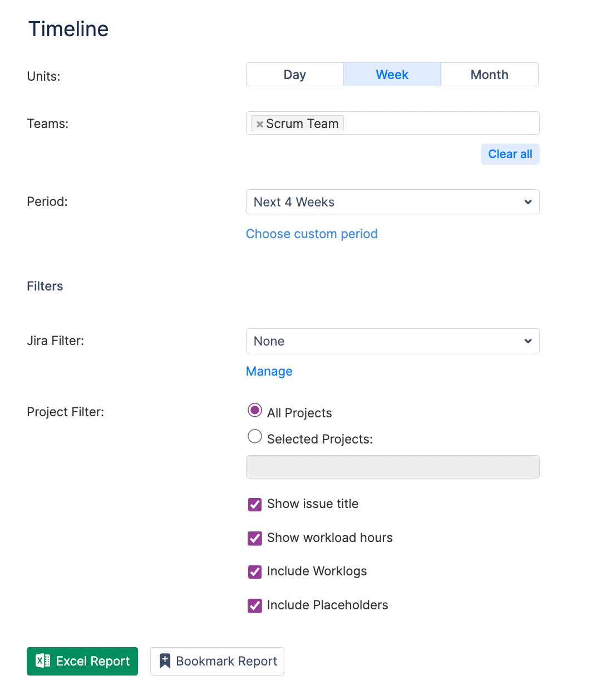Remove the Scrum Team tag via x icon
The image size is (601, 700).
point(259,124)
